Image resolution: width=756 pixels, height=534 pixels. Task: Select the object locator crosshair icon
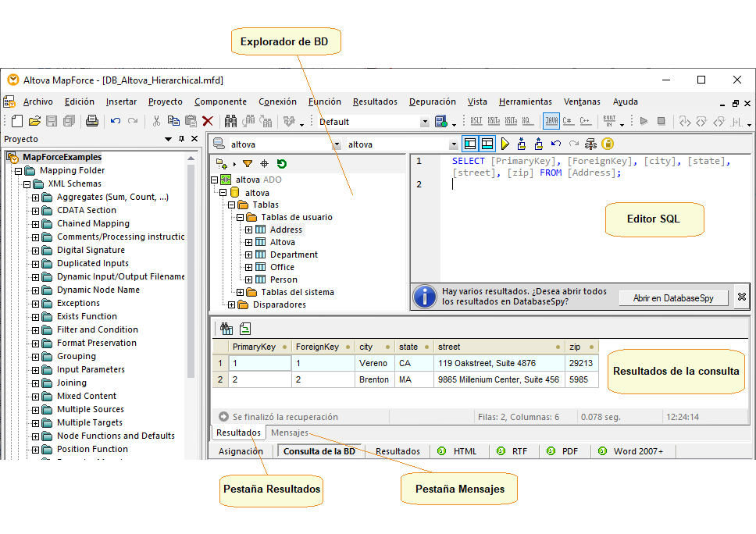[x=264, y=164]
